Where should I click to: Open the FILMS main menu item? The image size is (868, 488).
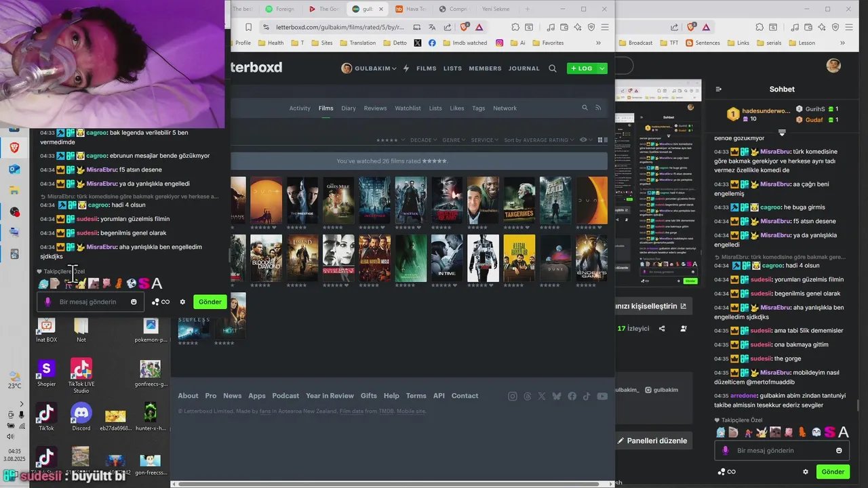(427, 68)
